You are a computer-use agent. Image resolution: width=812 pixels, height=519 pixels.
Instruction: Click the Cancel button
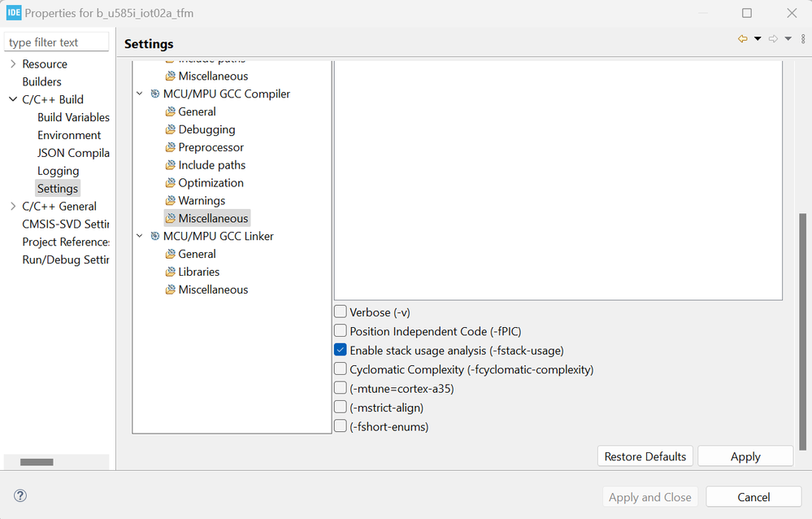(753, 497)
